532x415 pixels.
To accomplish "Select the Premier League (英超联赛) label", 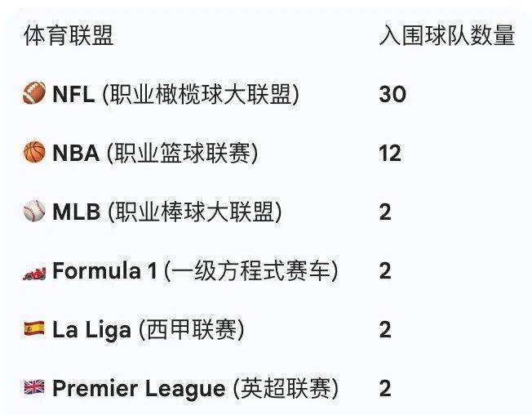I will point(195,389).
